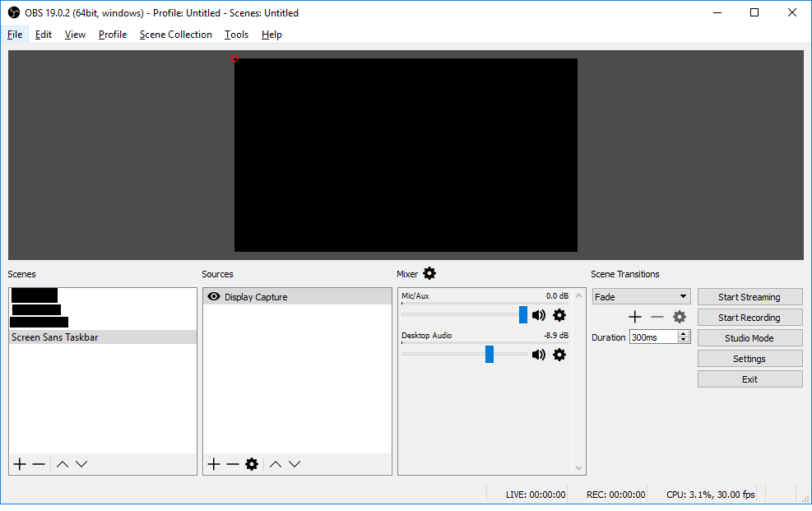Screen dimensions: 812x511
Task: Minimize the OBS window
Action: coord(717,12)
